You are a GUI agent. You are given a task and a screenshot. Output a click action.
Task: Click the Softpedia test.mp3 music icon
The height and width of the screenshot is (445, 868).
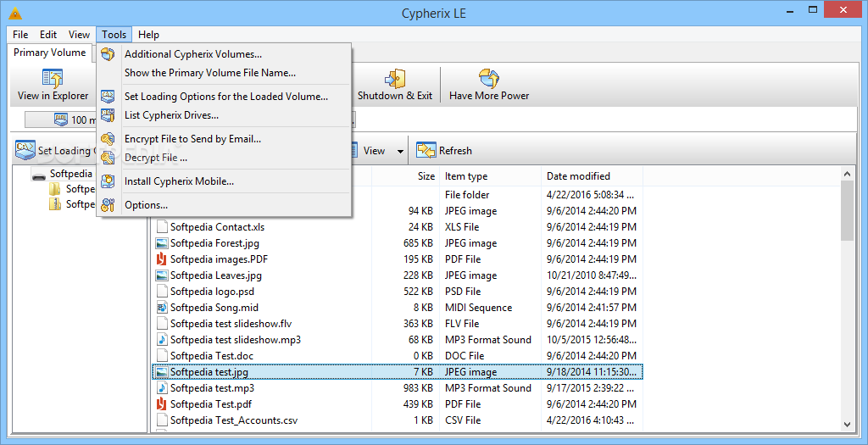(162, 388)
